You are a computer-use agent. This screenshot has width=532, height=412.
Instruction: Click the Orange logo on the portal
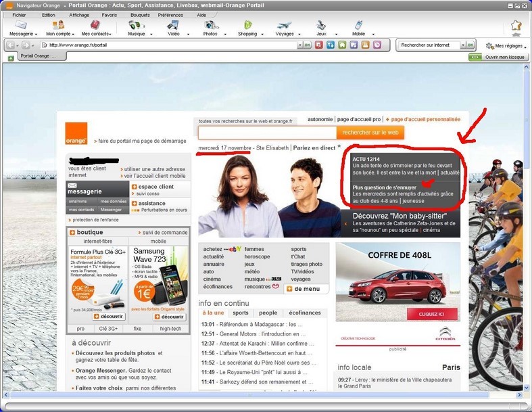(x=76, y=133)
